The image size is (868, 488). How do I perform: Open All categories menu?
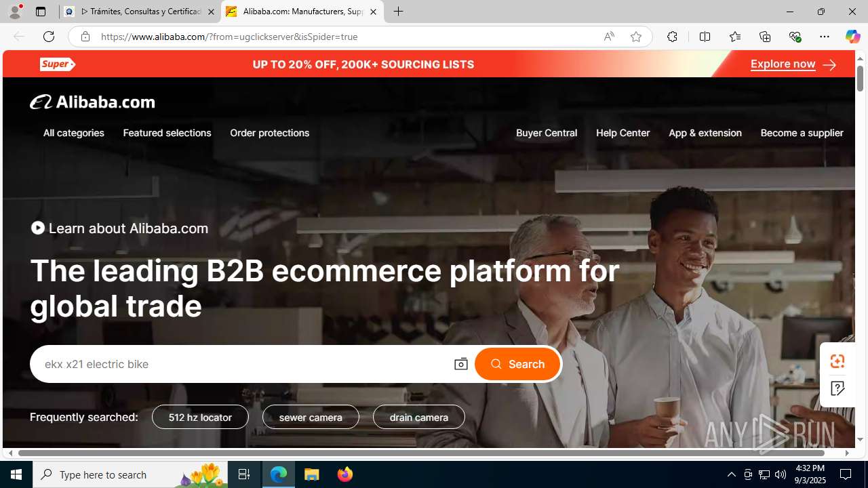[x=74, y=133]
